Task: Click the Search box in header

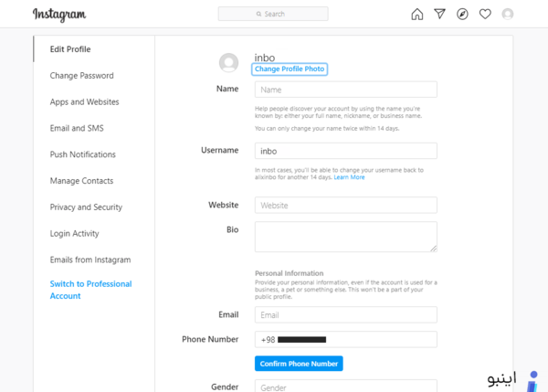Action: pos(273,14)
